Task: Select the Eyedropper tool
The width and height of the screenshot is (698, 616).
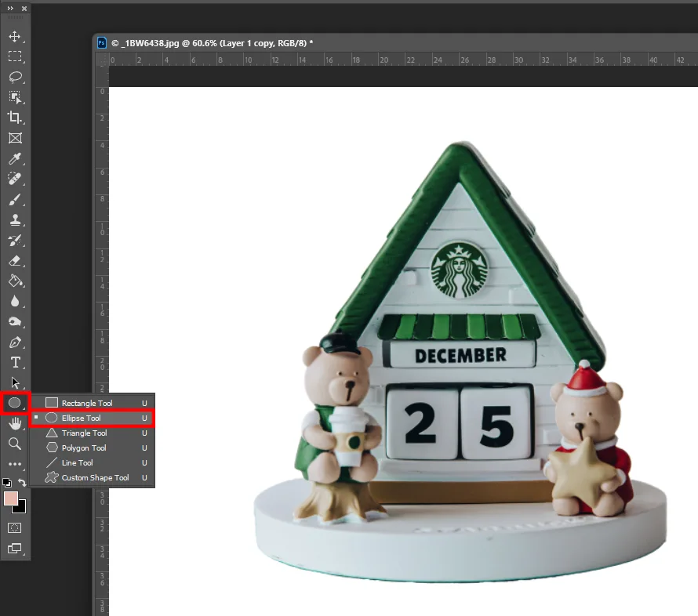Action: click(15, 158)
